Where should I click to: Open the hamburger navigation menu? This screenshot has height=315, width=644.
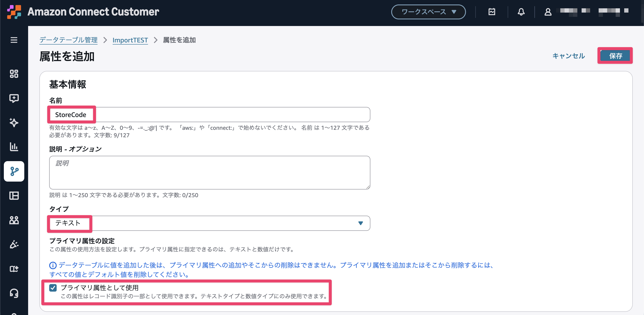click(14, 40)
